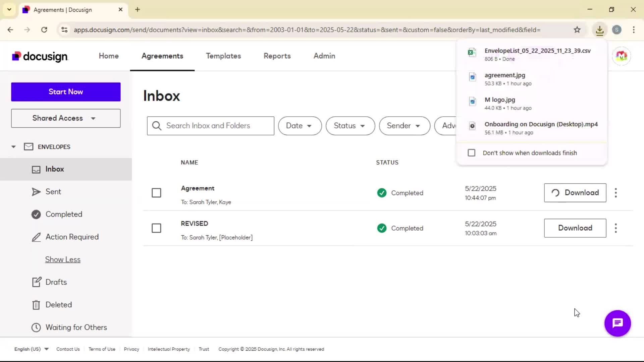The height and width of the screenshot is (362, 644).
Task: Open the partially hidden Advanced filter
Action: point(446,126)
